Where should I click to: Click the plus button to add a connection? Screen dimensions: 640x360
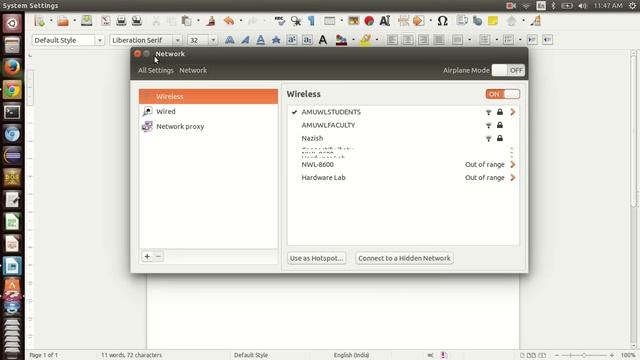coord(147,256)
